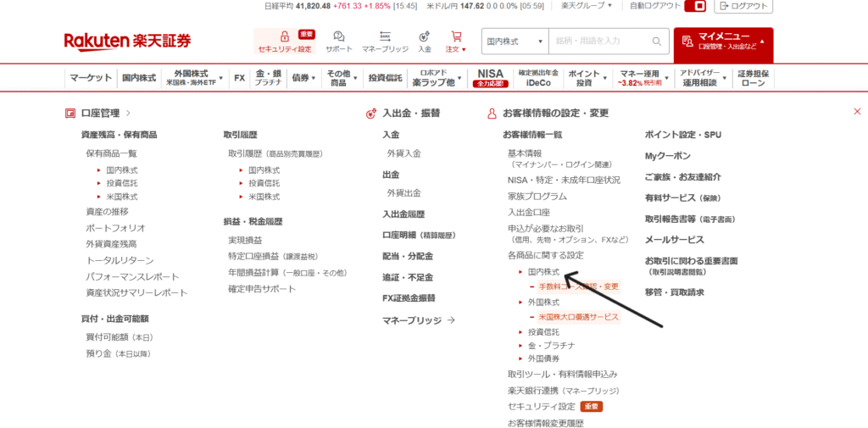Viewport: 868px width, 428px height.
Task: Open point settings and SPU
Action: [x=683, y=135]
